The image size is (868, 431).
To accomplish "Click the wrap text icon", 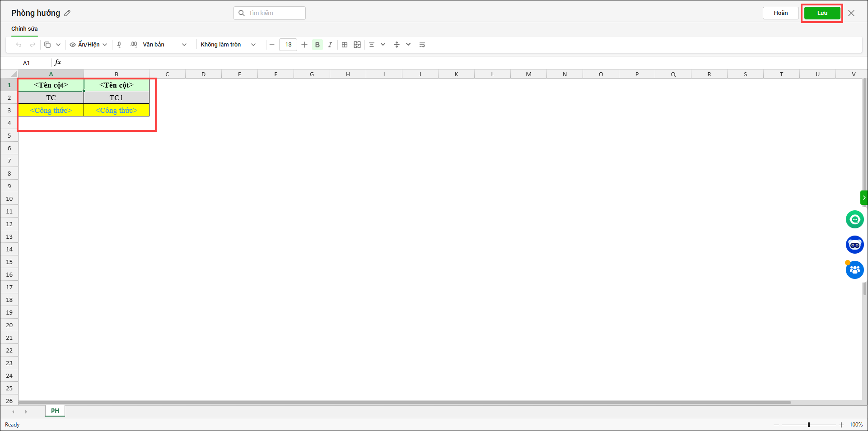I will tap(422, 45).
